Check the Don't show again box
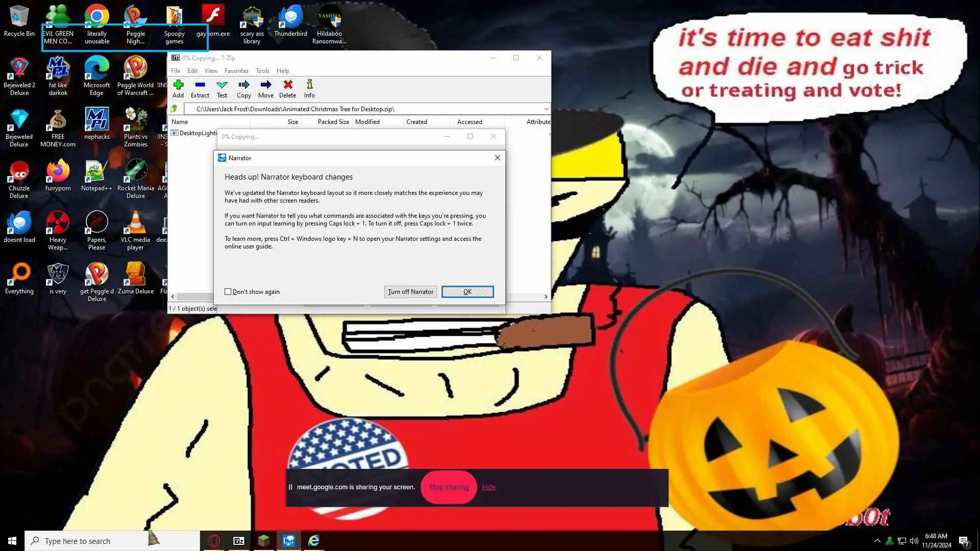Image resolution: width=980 pixels, height=551 pixels. coord(228,292)
